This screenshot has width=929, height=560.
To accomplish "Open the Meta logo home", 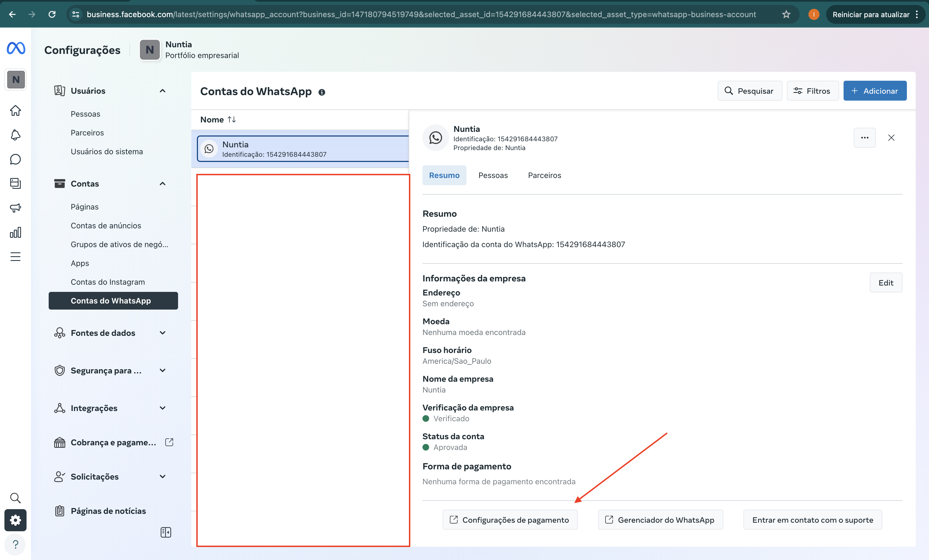I will pos(16,48).
